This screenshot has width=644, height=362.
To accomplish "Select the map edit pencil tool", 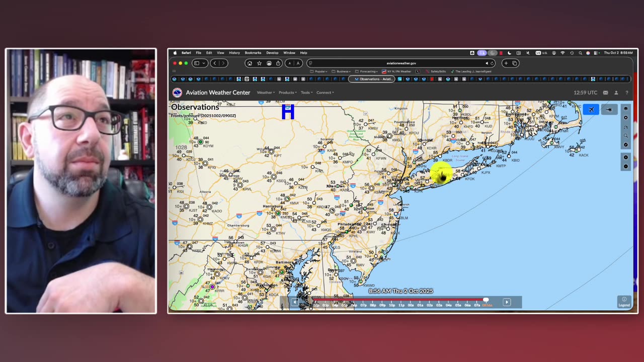I will click(x=626, y=145).
